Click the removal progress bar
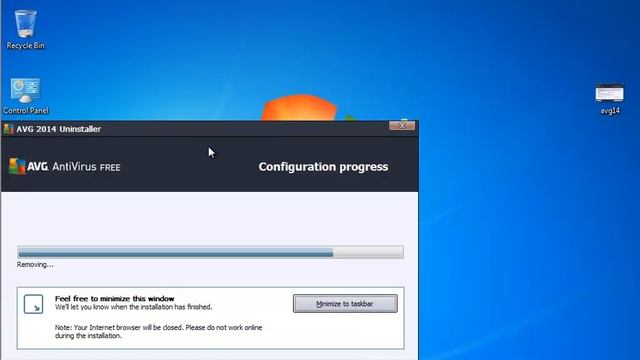640x360 pixels. [x=210, y=252]
